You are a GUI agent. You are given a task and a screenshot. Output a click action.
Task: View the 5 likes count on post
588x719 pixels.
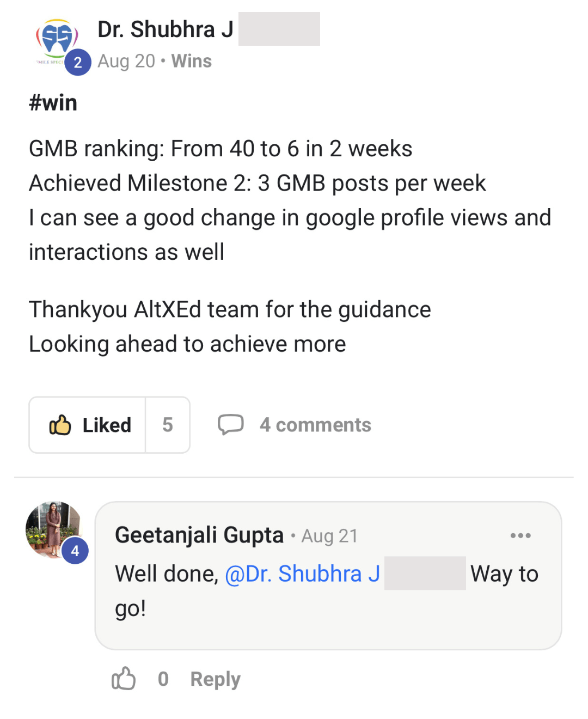coord(168,425)
